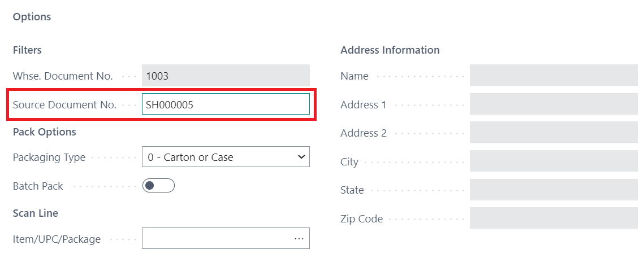Toggle the Batch Pack switch
This screenshot has width=644, height=267.
tap(158, 186)
